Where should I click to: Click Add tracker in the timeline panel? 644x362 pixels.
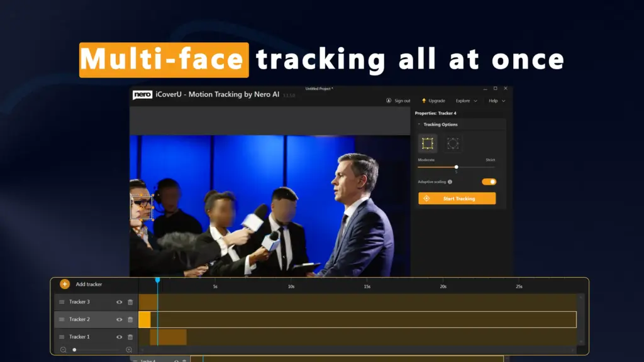click(x=77, y=284)
